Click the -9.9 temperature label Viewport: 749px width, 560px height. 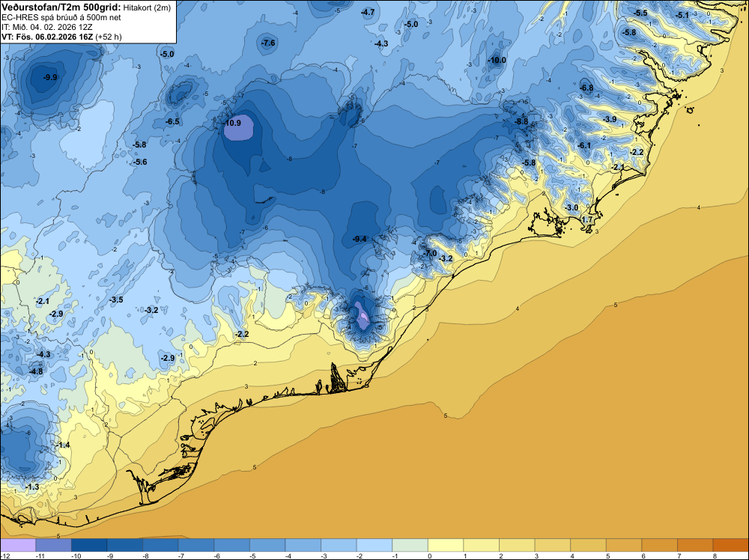coord(49,77)
